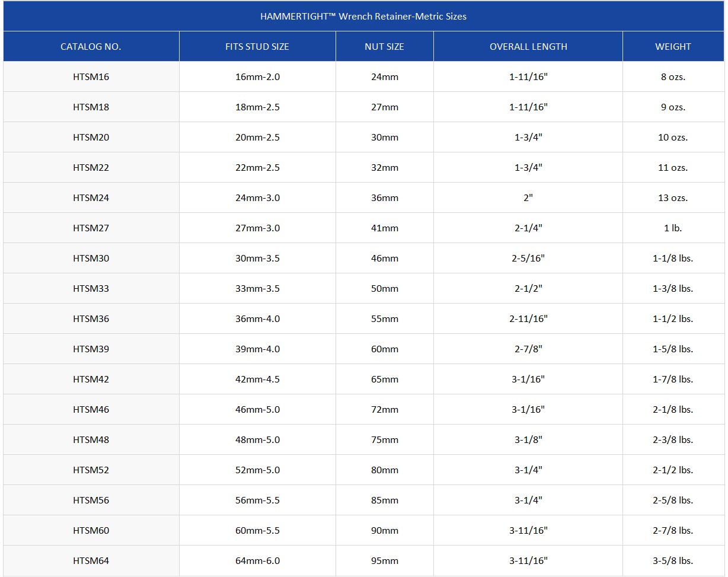Click the 50mm nut size cell
Viewport: 728px width, 577px height.
click(385, 289)
